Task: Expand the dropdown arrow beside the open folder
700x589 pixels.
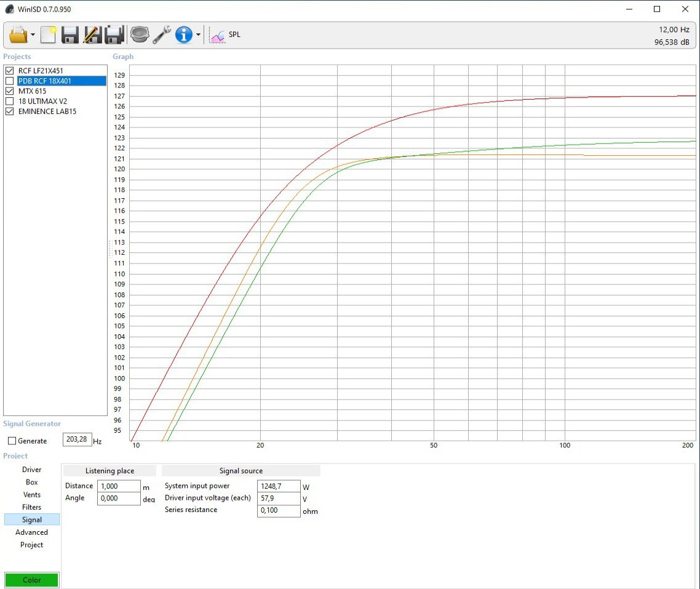Action: pos(33,35)
